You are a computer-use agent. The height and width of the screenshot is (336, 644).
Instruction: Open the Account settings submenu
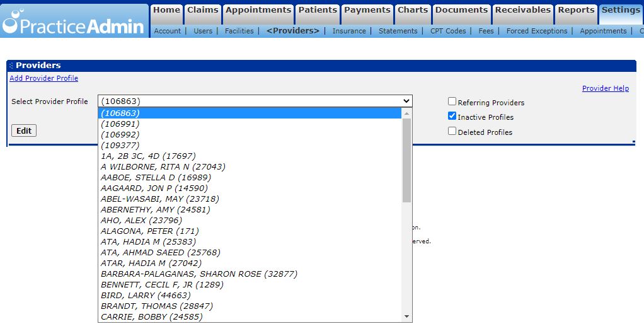(167, 31)
